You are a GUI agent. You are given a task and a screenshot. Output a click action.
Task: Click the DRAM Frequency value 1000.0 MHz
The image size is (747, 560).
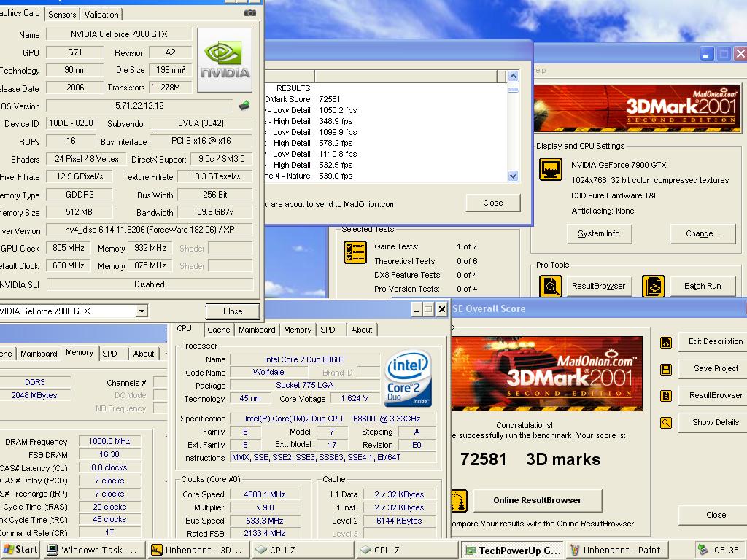pyautogui.click(x=109, y=442)
